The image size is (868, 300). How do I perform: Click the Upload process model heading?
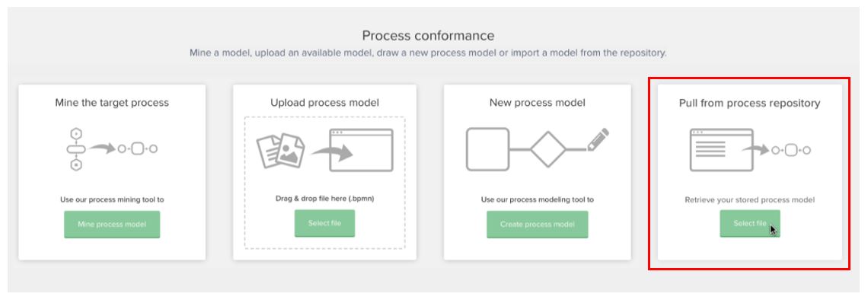325,102
